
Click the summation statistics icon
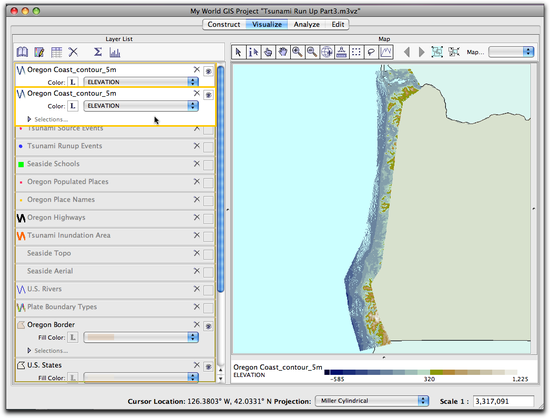click(98, 52)
